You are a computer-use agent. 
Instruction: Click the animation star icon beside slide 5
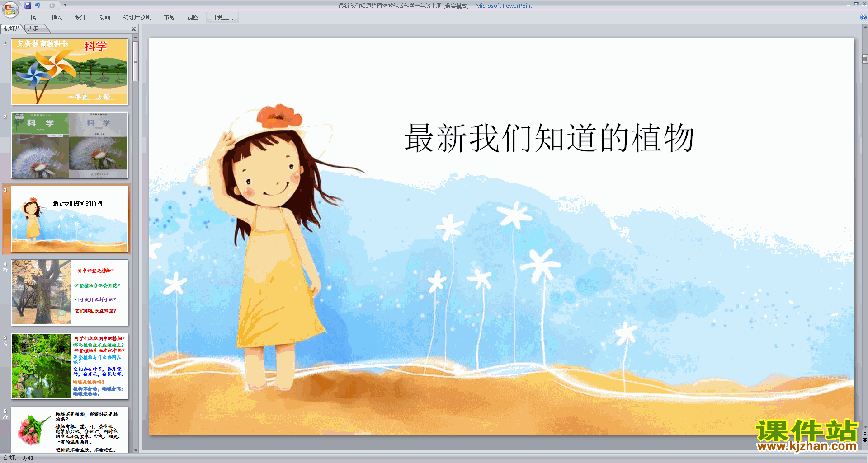(5, 344)
